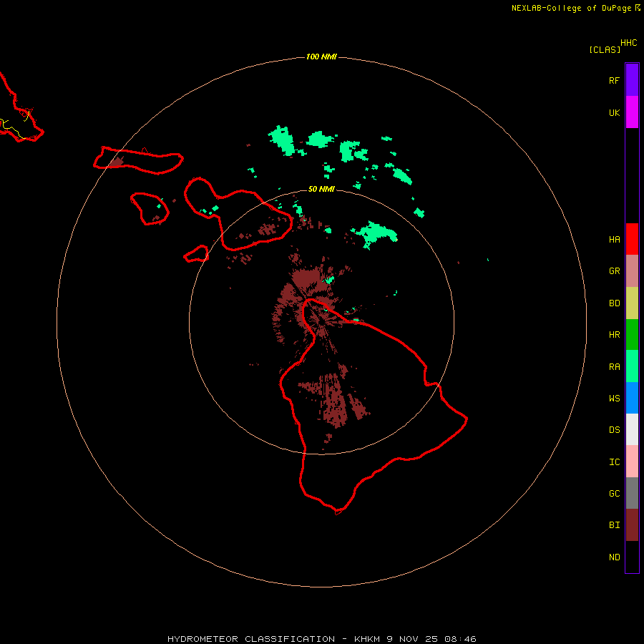644x644 pixels.
Task: Click the RF legend label
Action: (614, 80)
